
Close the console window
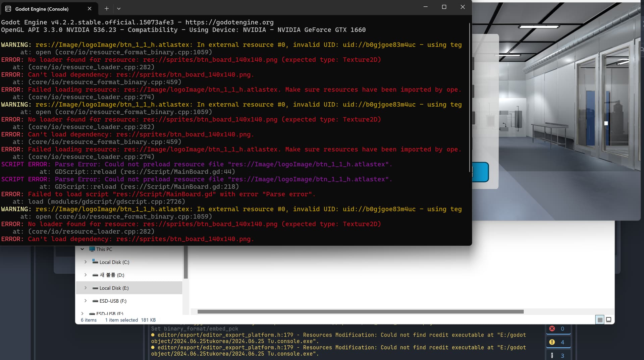coord(463,7)
